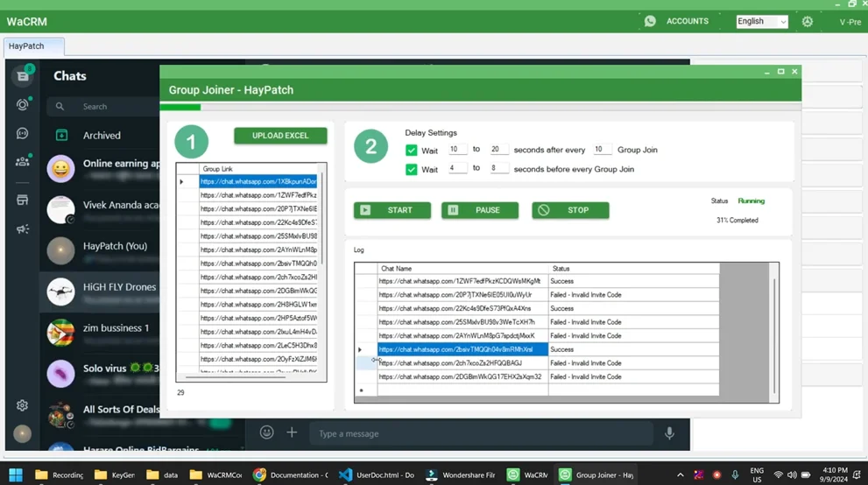Image resolution: width=868 pixels, height=485 pixels.
Task: Select first group link row 1XBkpunADor
Action: [x=258, y=181]
